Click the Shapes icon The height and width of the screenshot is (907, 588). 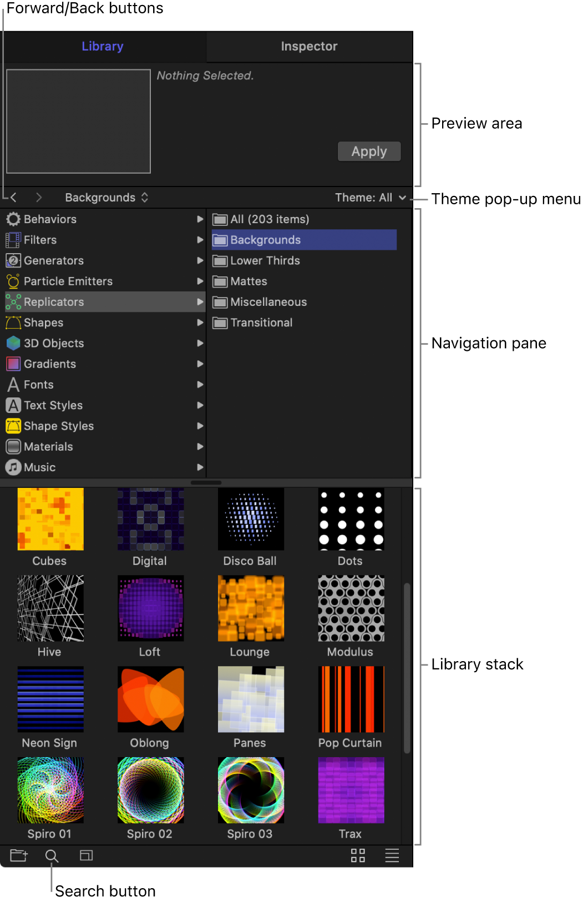(13, 323)
